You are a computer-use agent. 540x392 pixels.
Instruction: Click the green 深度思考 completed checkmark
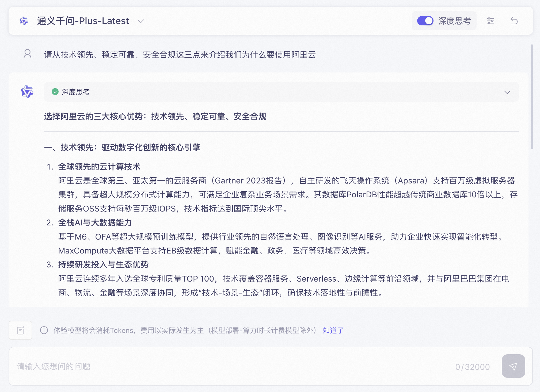coord(55,92)
